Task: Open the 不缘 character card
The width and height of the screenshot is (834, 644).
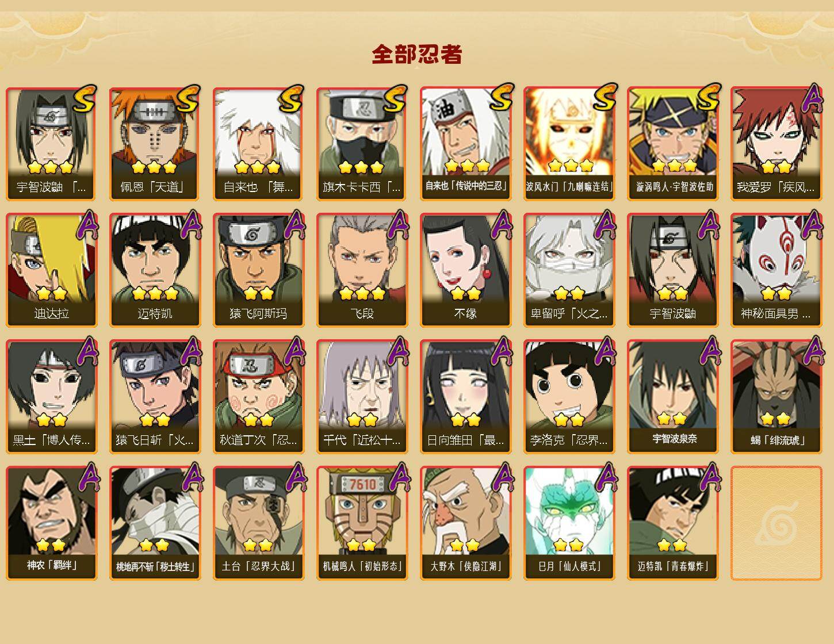Action: point(465,270)
